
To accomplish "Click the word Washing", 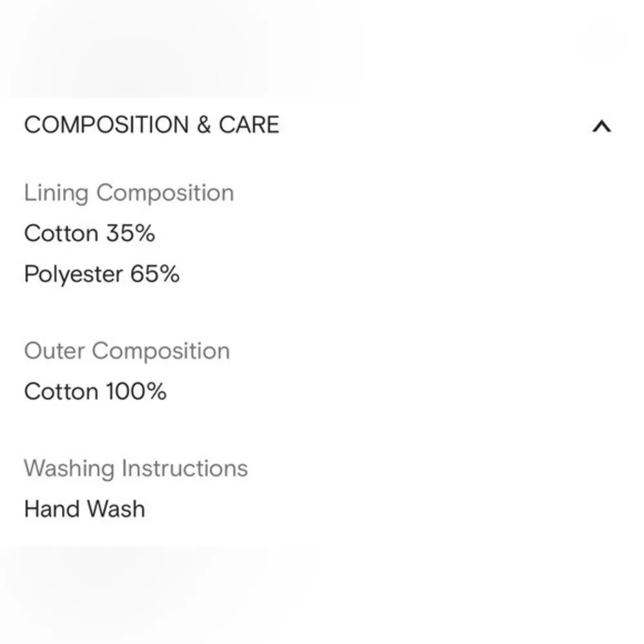I will click(x=68, y=468).
